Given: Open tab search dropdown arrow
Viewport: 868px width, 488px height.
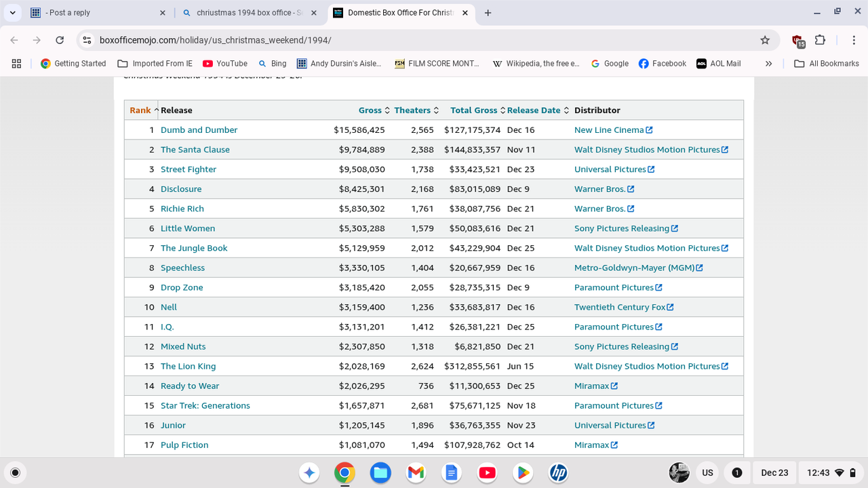Looking at the screenshot, I should 12,13.
